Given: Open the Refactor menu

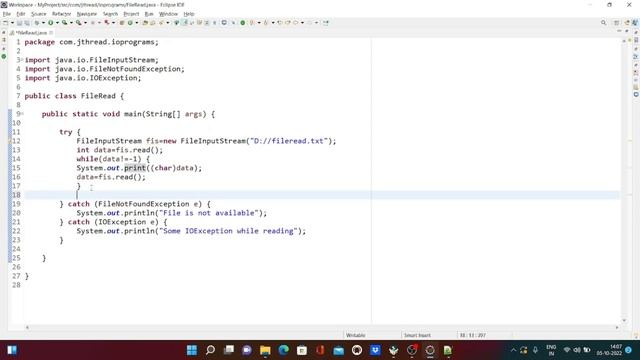Looking at the screenshot, I should [x=62, y=14].
